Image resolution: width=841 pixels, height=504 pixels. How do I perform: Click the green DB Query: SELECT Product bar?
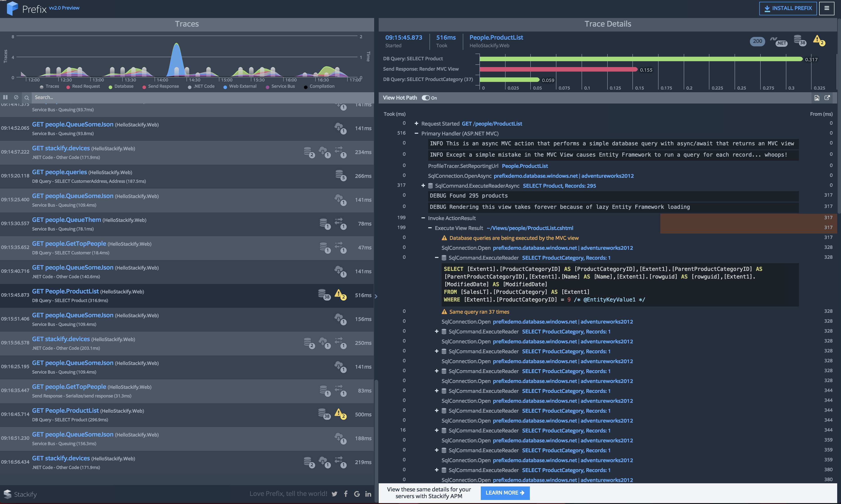(641, 59)
